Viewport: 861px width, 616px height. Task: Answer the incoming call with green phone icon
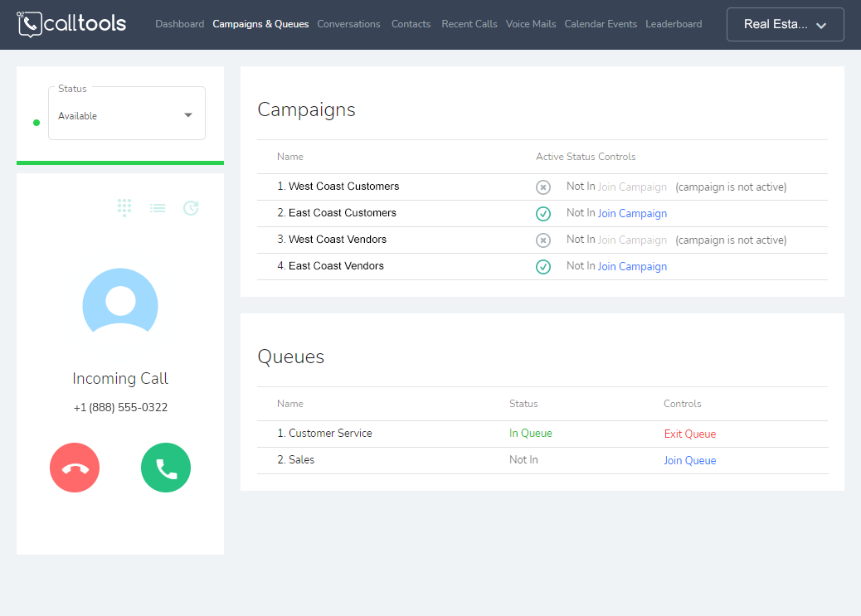point(165,467)
